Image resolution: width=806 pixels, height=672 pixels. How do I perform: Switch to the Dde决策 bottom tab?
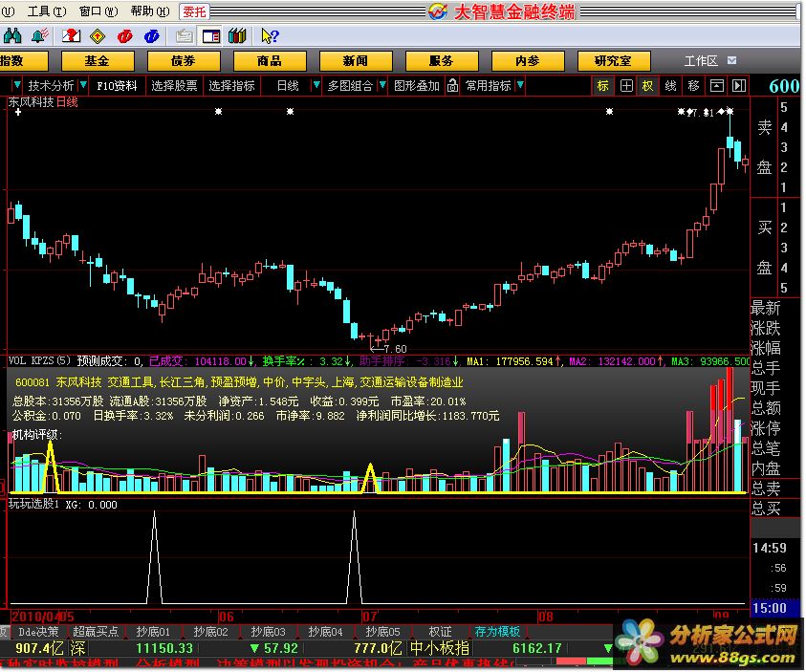(38, 632)
